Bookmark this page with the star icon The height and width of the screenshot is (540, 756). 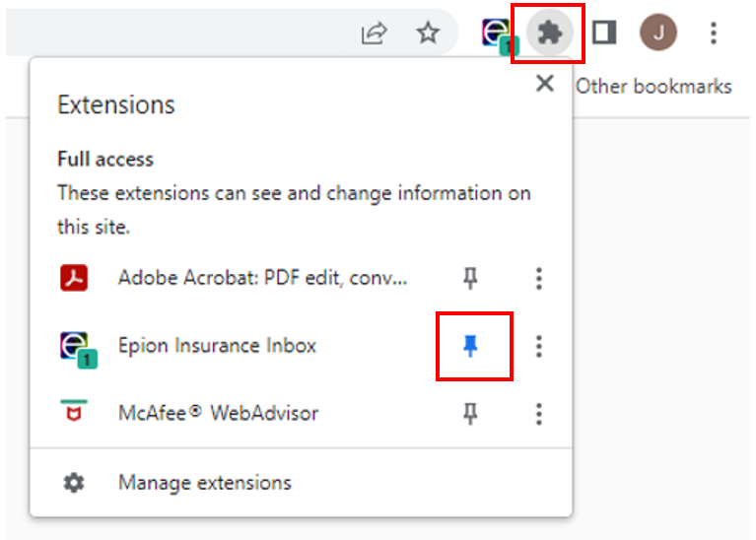(x=428, y=33)
